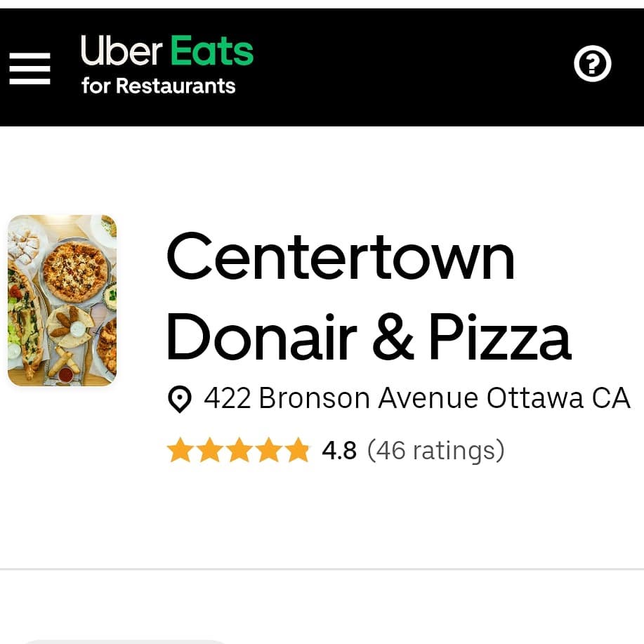Click the partially visible gray button at bottom
Viewport: 644px width, 644px height.
click(125, 641)
